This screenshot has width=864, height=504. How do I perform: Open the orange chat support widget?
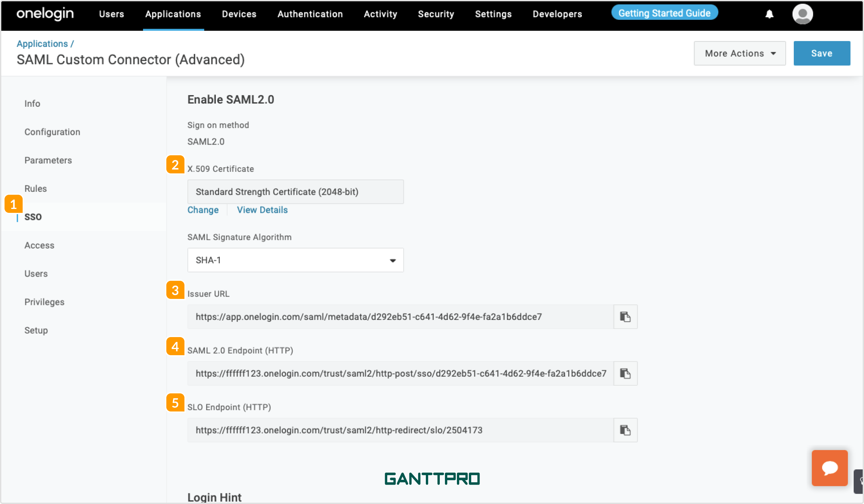point(829,468)
